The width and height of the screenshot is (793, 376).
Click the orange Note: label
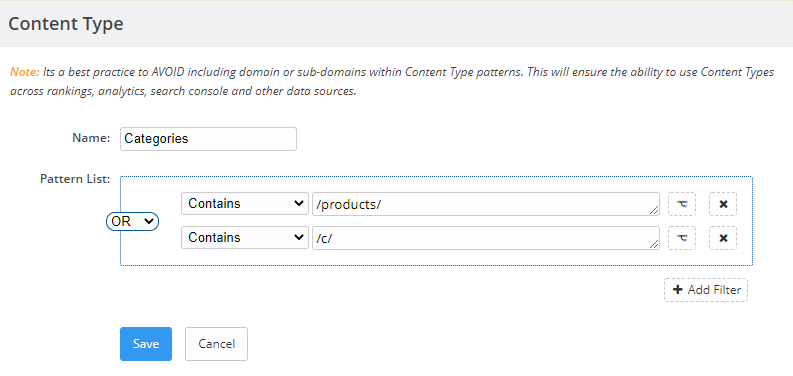pyautogui.click(x=25, y=72)
